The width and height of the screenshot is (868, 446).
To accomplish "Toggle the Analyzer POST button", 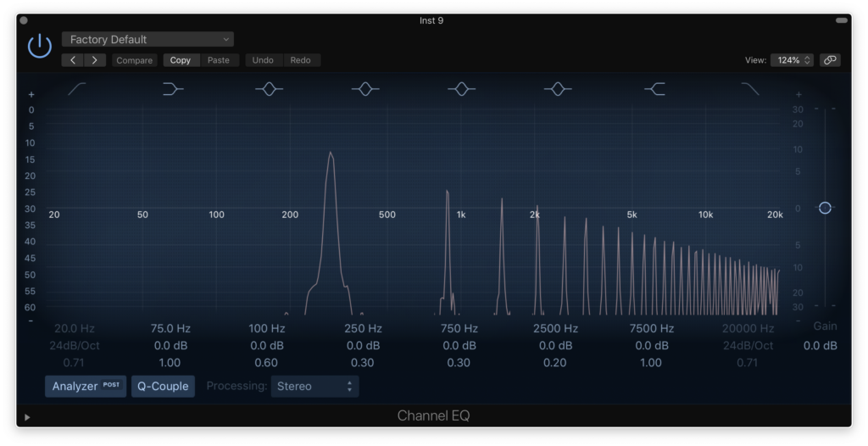I will tap(86, 386).
